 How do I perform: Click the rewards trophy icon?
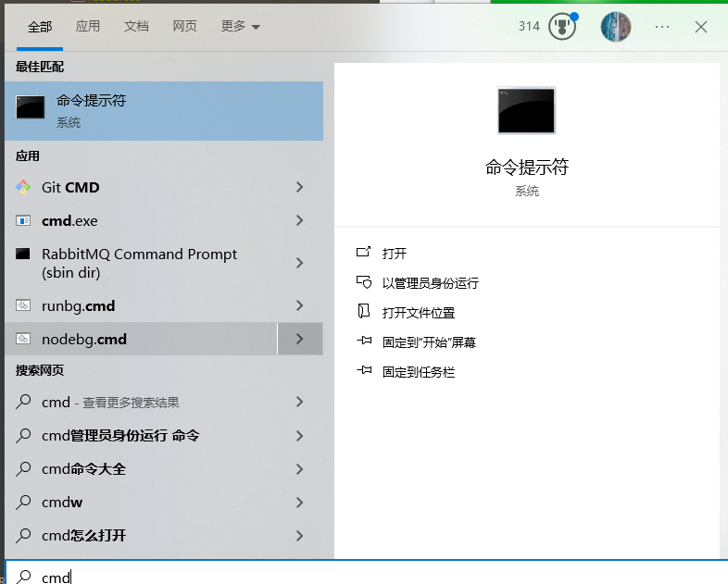(561, 27)
